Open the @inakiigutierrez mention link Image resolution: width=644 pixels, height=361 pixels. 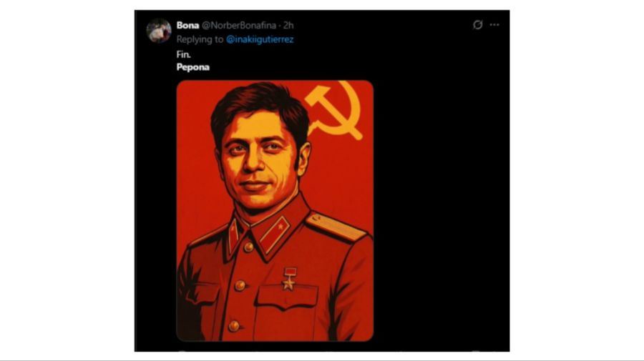pos(260,39)
